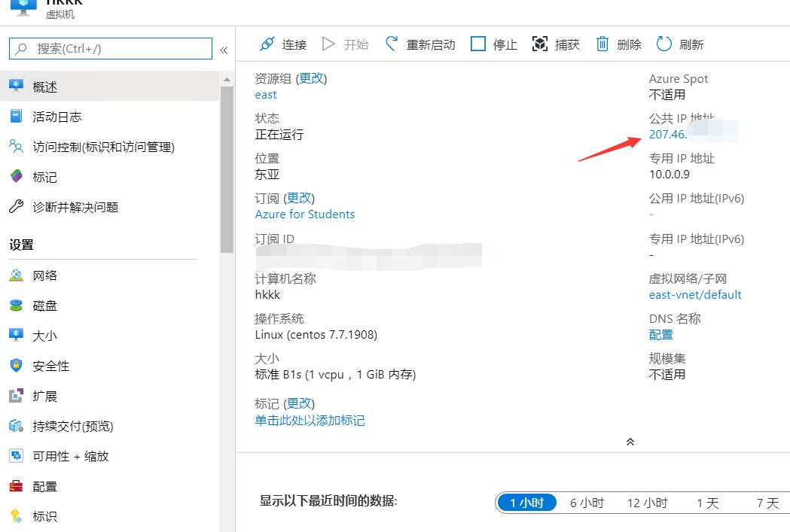Click the search magnifier icon in sidebar
Image resolution: width=790 pixels, height=532 pixels.
(x=21, y=49)
